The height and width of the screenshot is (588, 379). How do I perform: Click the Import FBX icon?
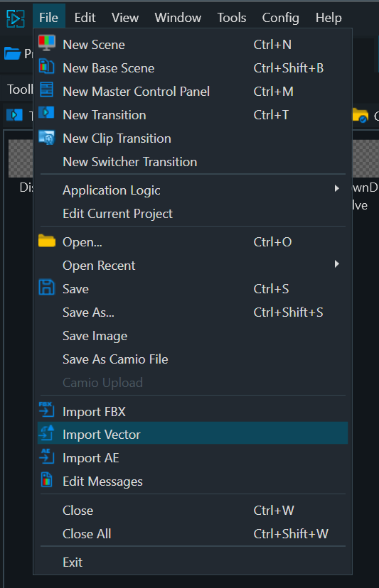click(x=47, y=410)
